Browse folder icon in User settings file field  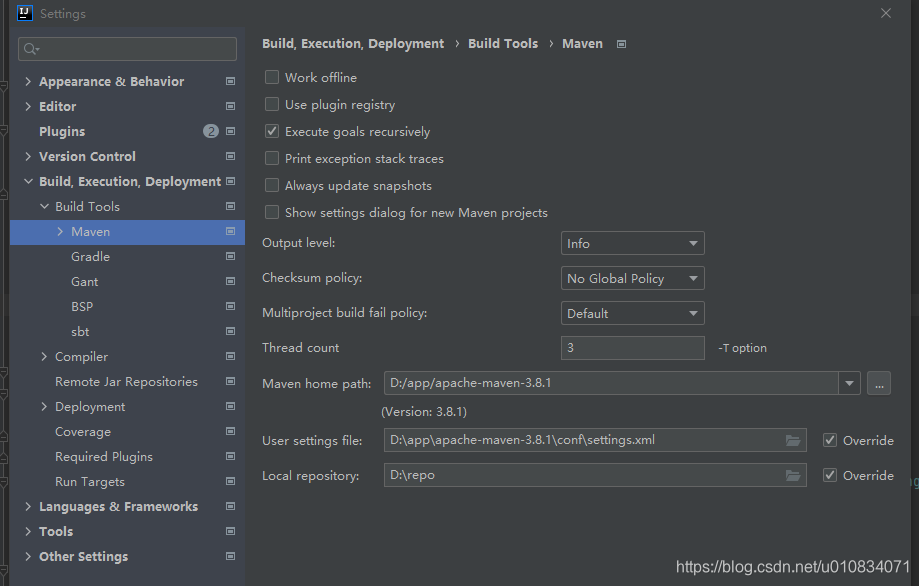click(x=793, y=440)
